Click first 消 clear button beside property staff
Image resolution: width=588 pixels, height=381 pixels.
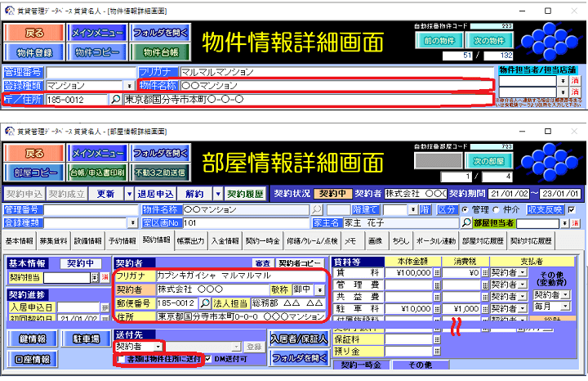click(x=575, y=82)
